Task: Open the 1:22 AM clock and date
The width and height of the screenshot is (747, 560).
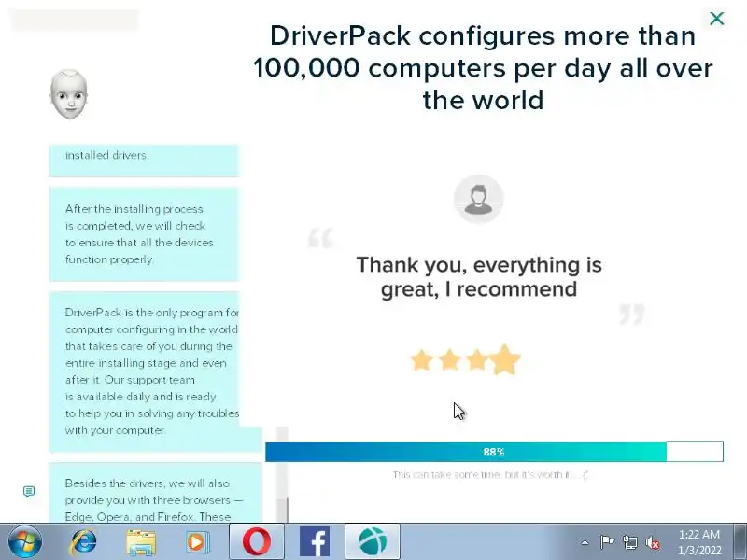Action: tap(699, 542)
